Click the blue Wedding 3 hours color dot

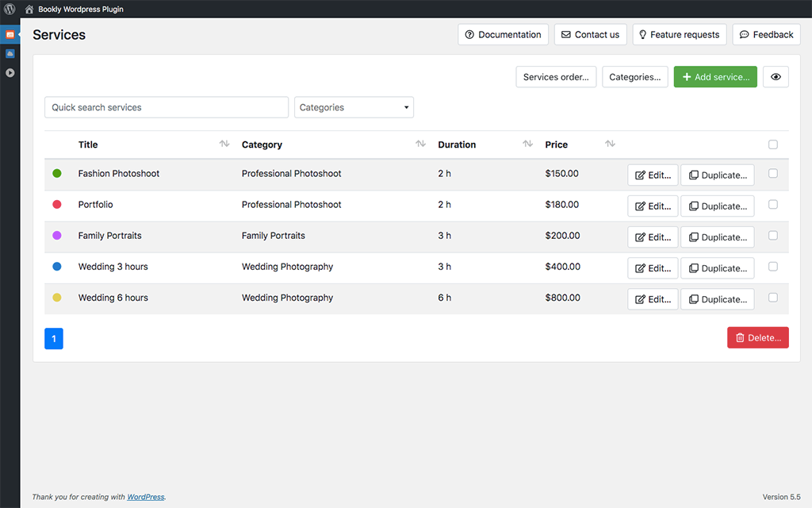[x=57, y=267]
